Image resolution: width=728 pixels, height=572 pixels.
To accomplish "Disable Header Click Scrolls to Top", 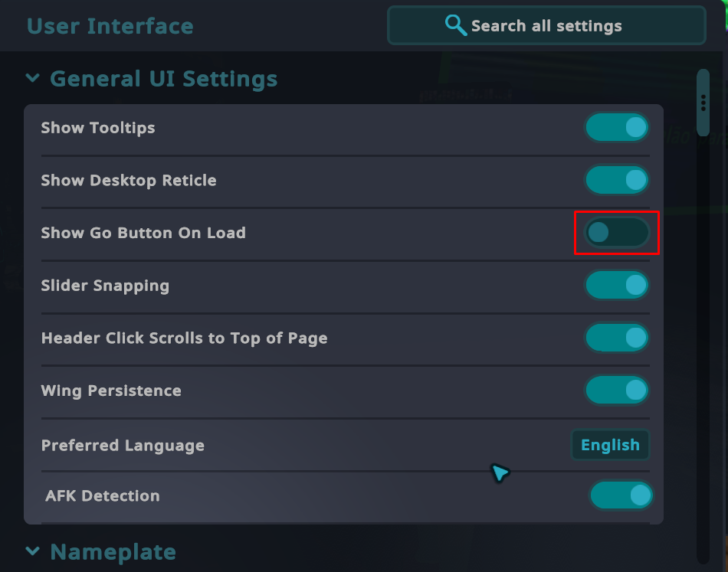I will coord(617,337).
